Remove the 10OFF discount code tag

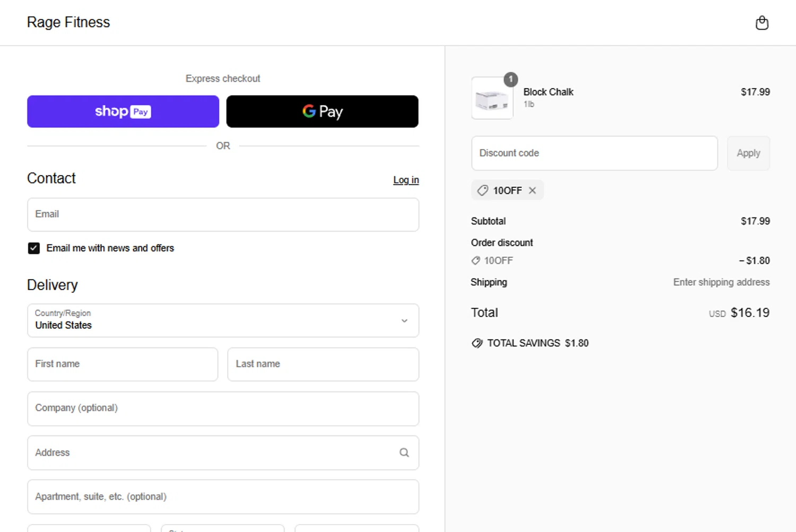[532, 190]
